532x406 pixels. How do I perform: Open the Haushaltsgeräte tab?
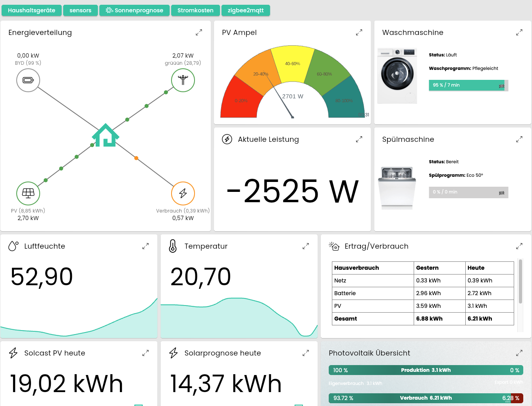click(x=31, y=10)
